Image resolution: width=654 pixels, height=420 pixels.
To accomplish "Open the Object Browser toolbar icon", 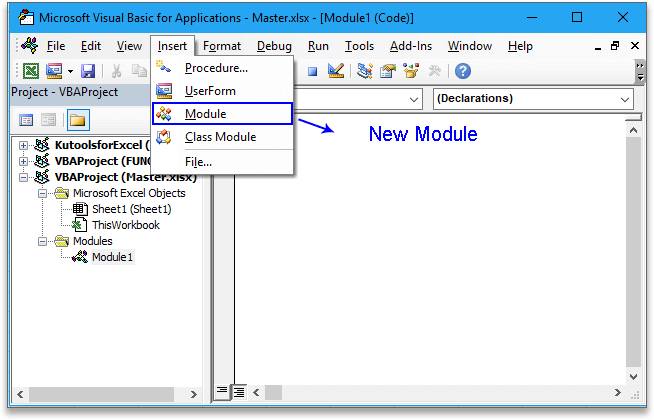I will [411, 71].
